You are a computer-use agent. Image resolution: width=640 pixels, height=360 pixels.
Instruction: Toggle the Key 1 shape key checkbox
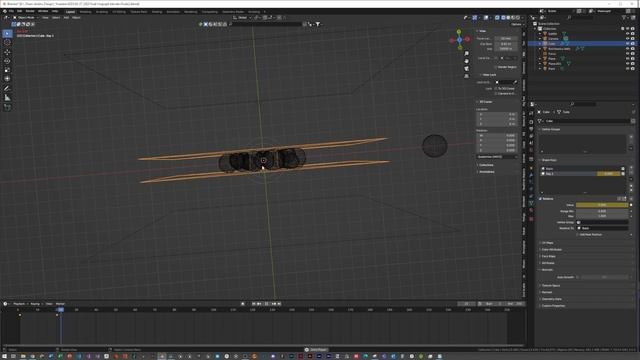[623, 174]
